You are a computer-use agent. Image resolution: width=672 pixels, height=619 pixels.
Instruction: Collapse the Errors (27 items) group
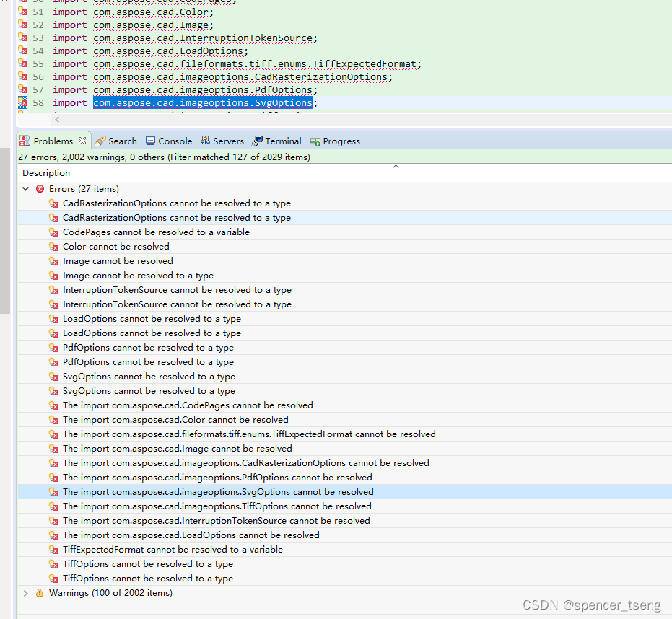tap(27, 188)
